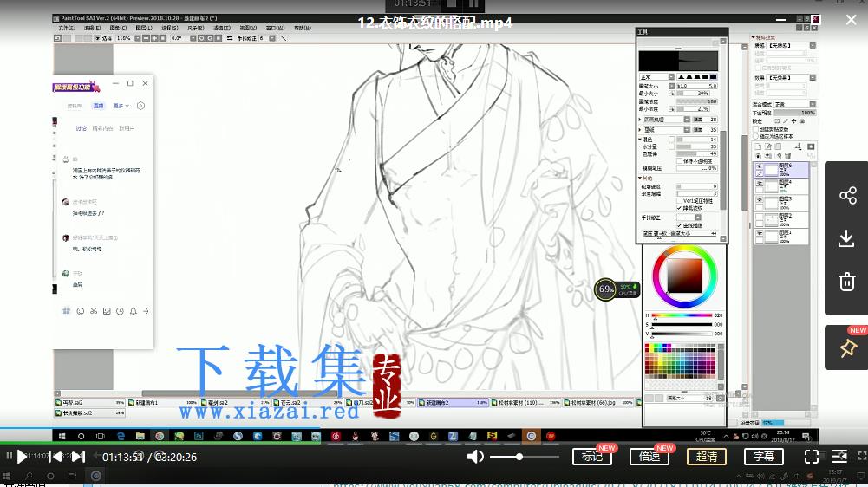Viewport: 868px width, 487px height.
Task: Skip to the previous video
Action: 55,457
